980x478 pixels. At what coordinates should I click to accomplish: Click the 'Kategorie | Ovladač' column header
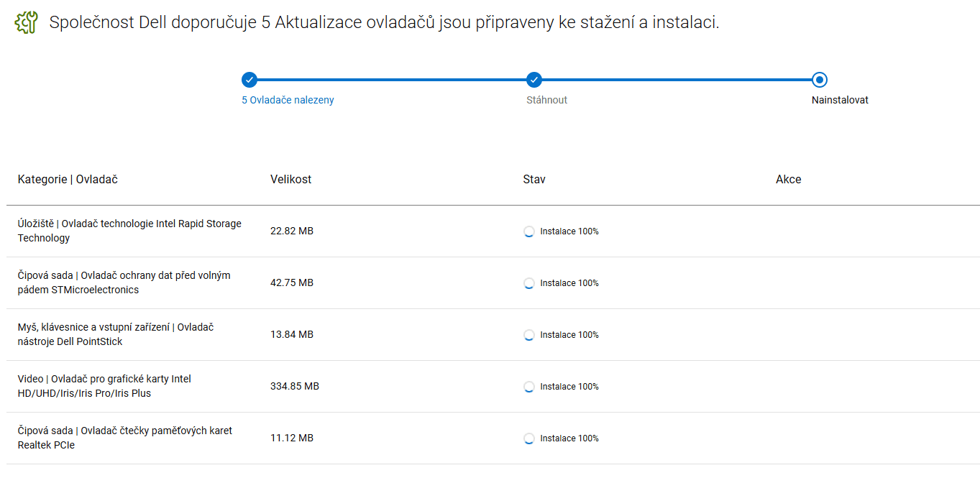point(68,179)
